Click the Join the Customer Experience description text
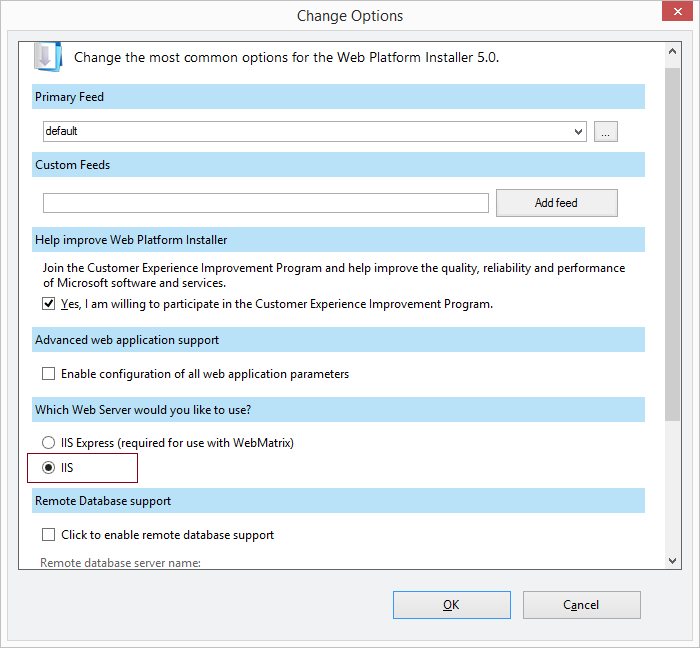 pyautogui.click(x=334, y=275)
